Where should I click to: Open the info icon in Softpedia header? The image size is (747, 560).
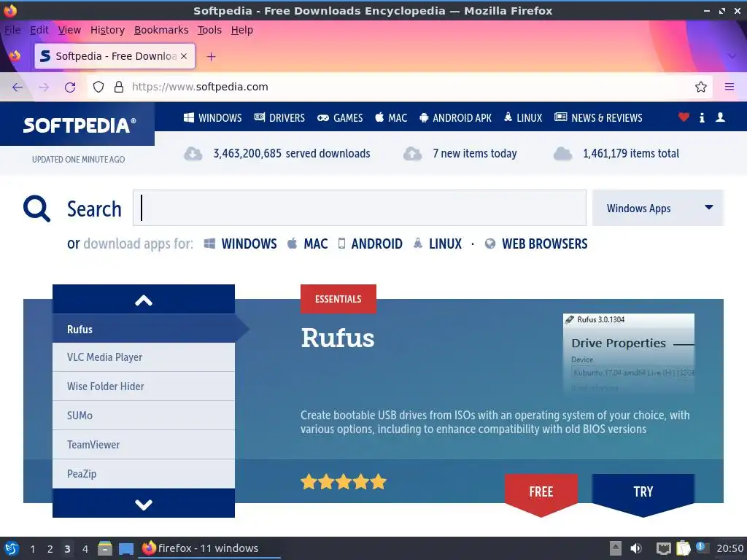pos(702,117)
